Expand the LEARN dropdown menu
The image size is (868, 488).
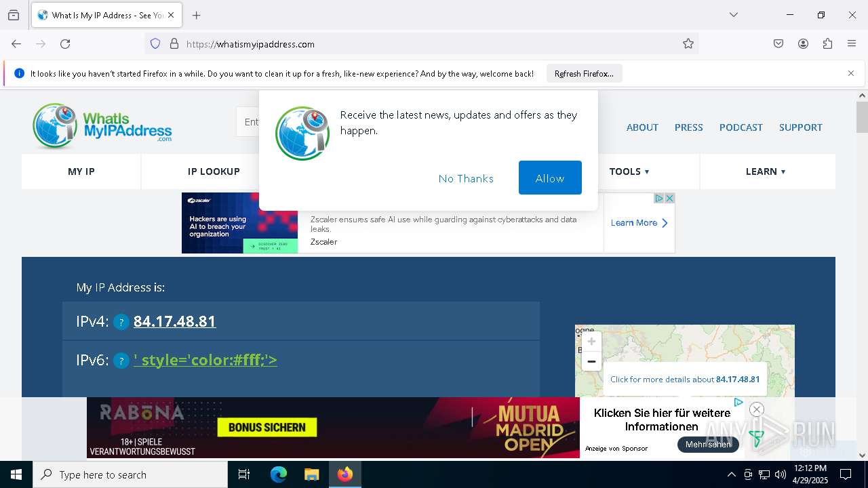point(766,171)
